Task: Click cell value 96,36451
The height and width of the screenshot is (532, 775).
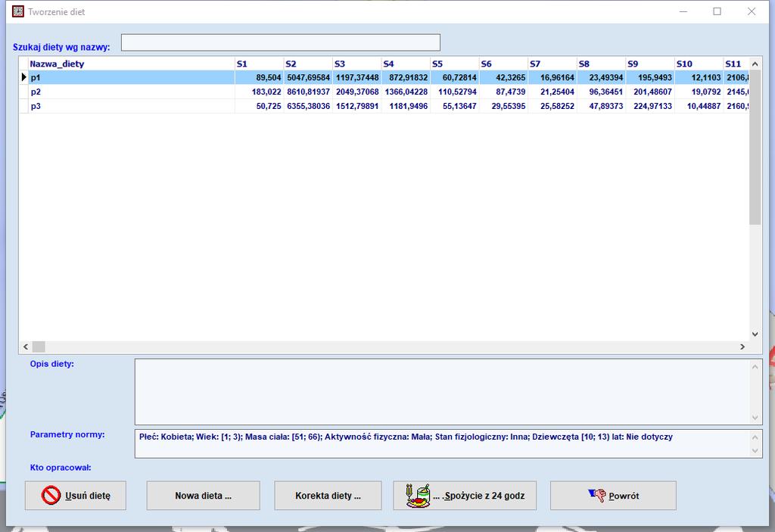Action: (606, 92)
